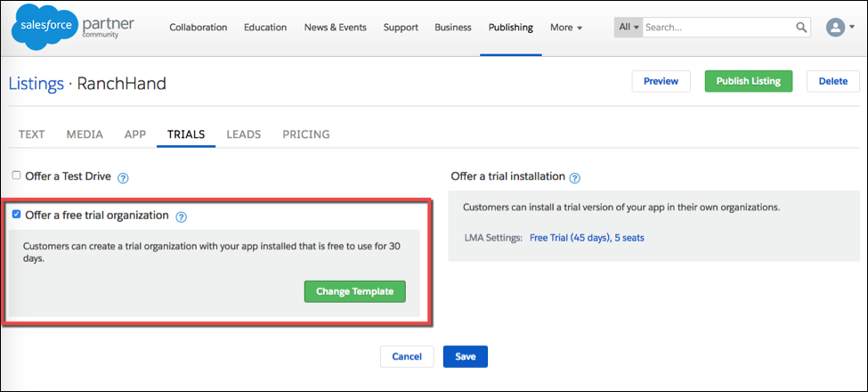Open the user profile avatar menu

[835, 27]
